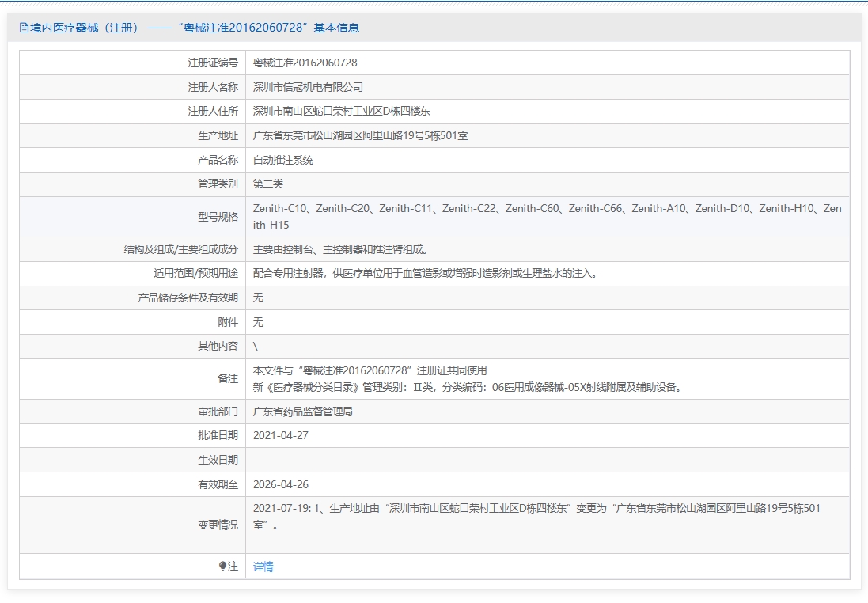
Task: Click the 产品储存条件及有效期 label
Action: (x=188, y=298)
